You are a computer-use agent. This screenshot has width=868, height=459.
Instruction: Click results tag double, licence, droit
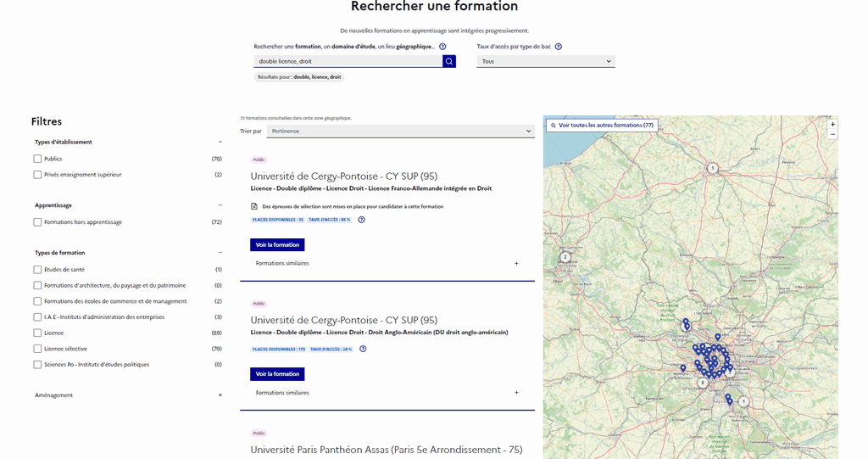(x=299, y=77)
